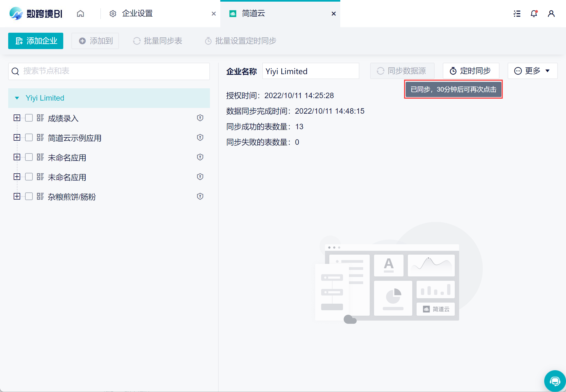This screenshot has width=566, height=392.
Task: Check the 成绩录入 checkbox
Action: [x=29, y=118]
